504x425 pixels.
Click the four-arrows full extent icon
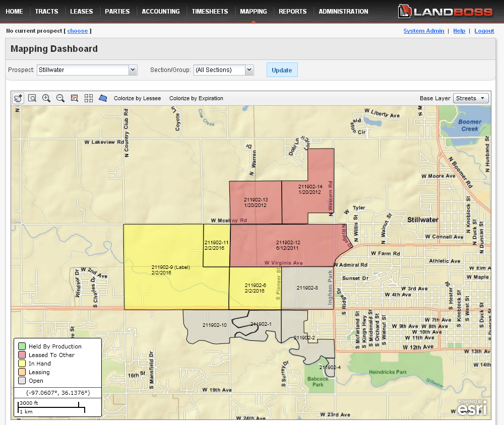click(89, 98)
